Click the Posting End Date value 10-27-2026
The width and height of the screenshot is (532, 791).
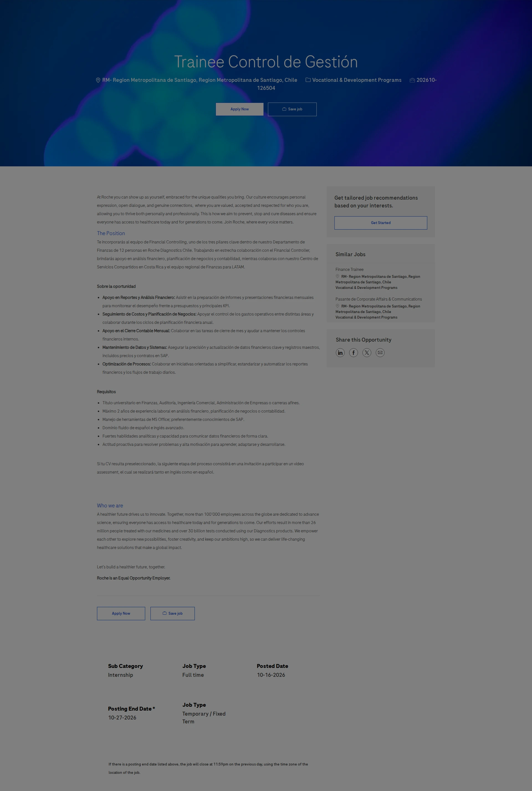pos(122,717)
